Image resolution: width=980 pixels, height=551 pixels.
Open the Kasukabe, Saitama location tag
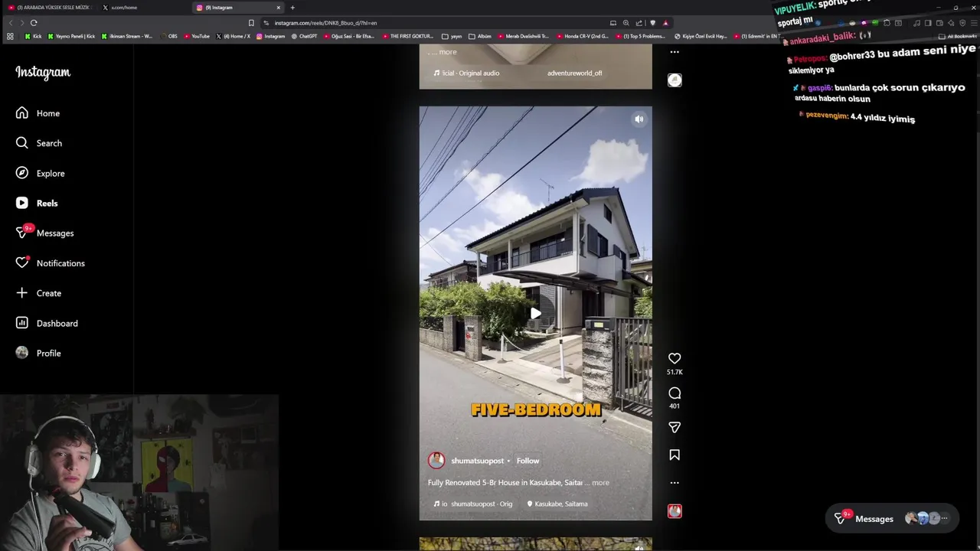tap(557, 504)
